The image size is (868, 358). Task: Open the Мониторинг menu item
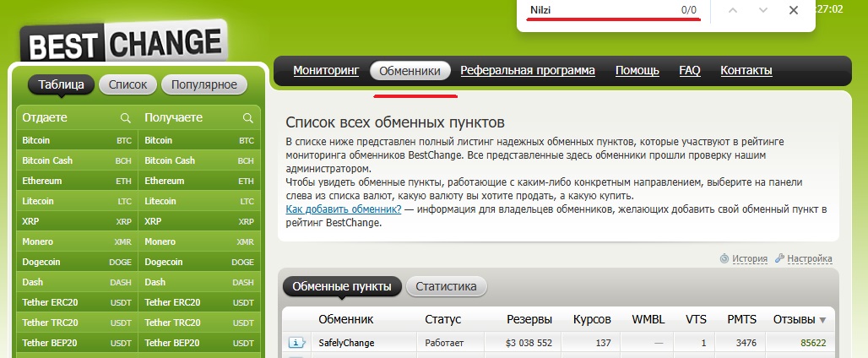[x=326, y=71]
